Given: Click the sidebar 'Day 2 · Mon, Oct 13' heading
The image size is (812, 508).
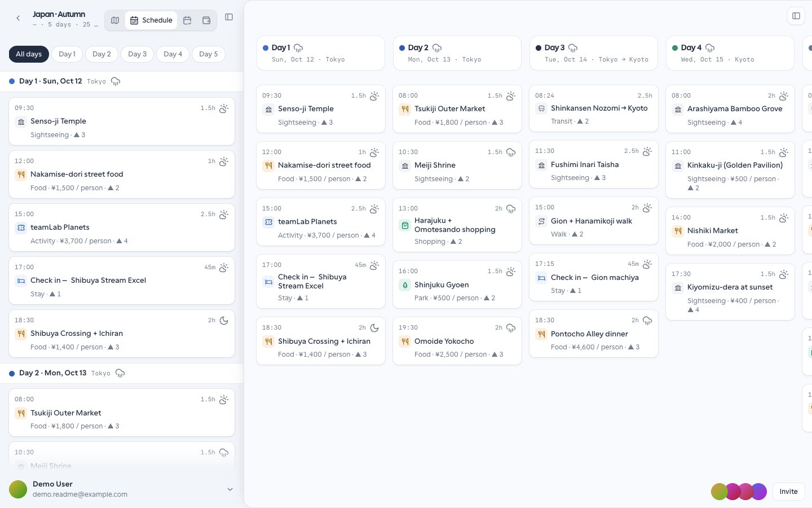Looking at the screenshot, I should [x=52, y=373].
